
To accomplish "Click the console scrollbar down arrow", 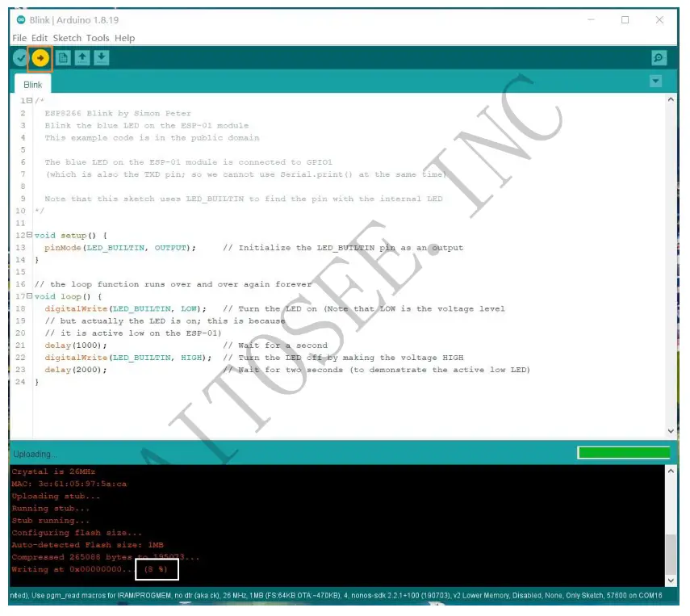I will pyautogui.click(x=672, y=579).
